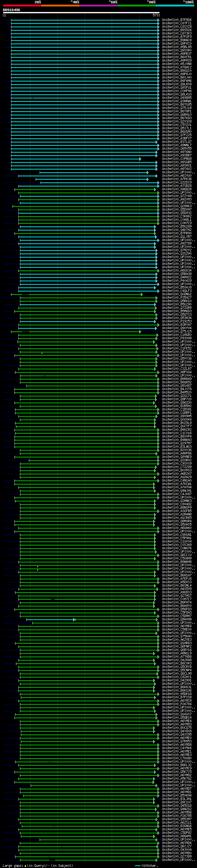Select the UniRef100_A3BFV7 label
Viewport: 197px width, 868px height.
pos(176,139)
